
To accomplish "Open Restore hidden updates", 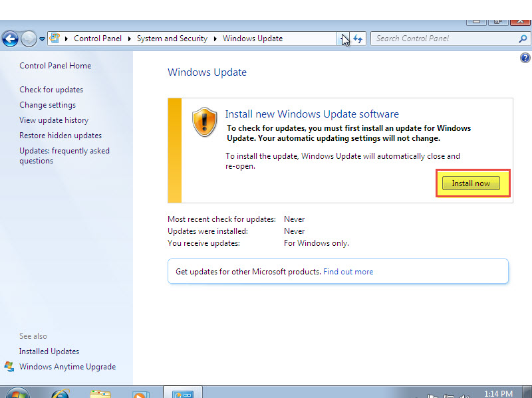I will coord(61,136).
